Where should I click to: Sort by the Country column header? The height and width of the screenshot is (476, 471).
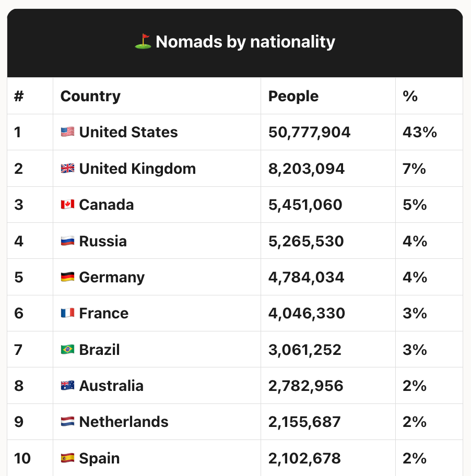90,96
